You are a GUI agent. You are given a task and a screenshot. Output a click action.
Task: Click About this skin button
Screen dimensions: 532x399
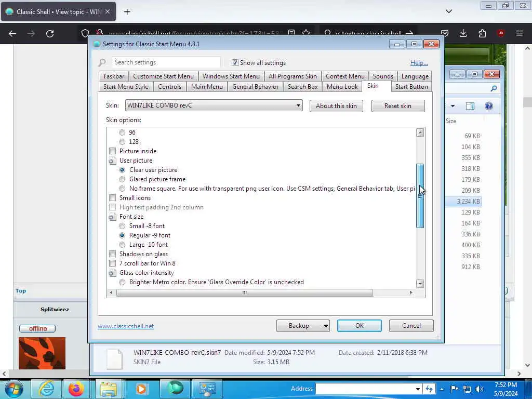tap(336, 106)
